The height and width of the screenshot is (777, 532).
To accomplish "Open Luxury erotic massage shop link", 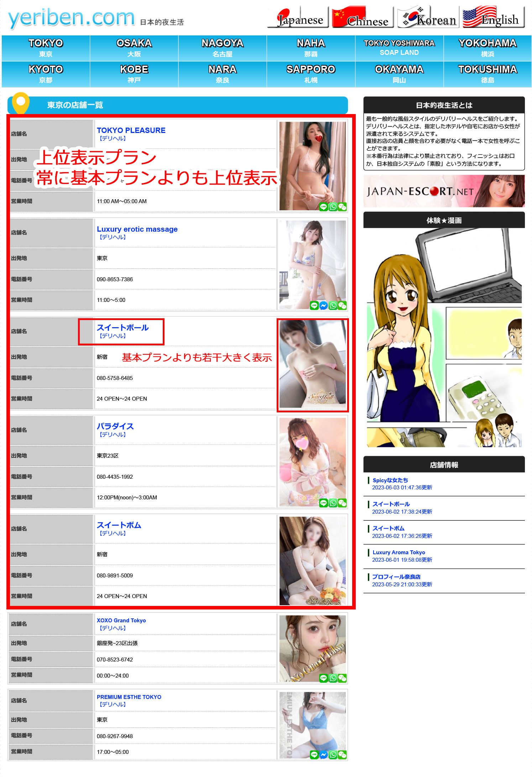I will (x=137, y=229).
